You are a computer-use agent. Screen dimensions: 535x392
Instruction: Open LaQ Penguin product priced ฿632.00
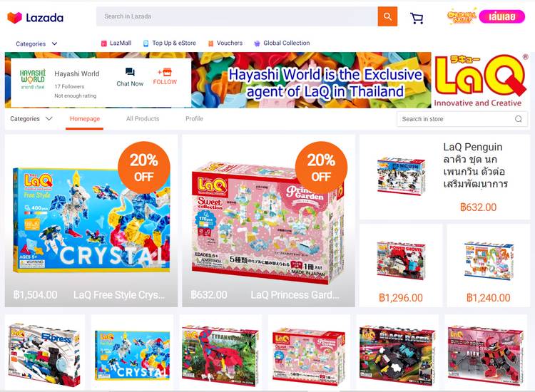pyautogui.click(x=445, y=177)
